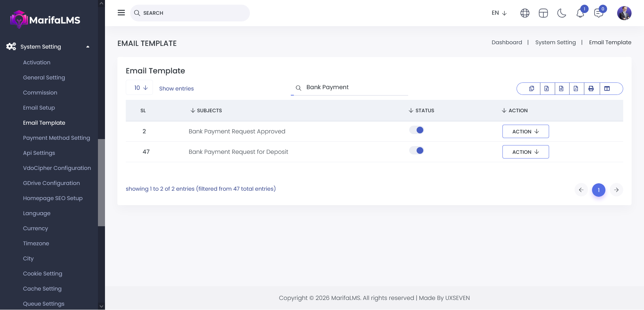
Task: Export table as Excel file
Action: pyautogui.click(x=546, y=88)
